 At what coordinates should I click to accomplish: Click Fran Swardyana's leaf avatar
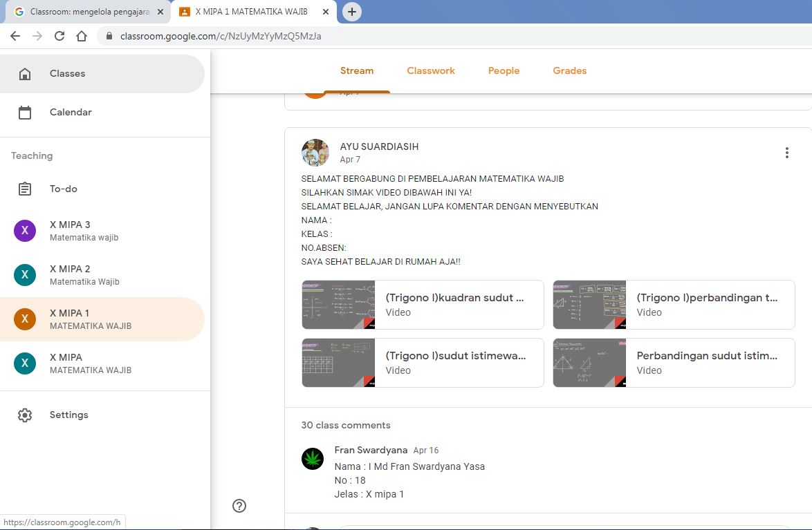[313, 459]
